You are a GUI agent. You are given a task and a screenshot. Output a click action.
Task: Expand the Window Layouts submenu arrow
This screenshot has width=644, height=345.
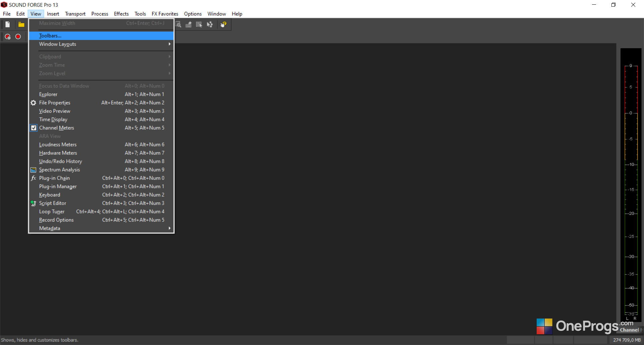(169, 44)
